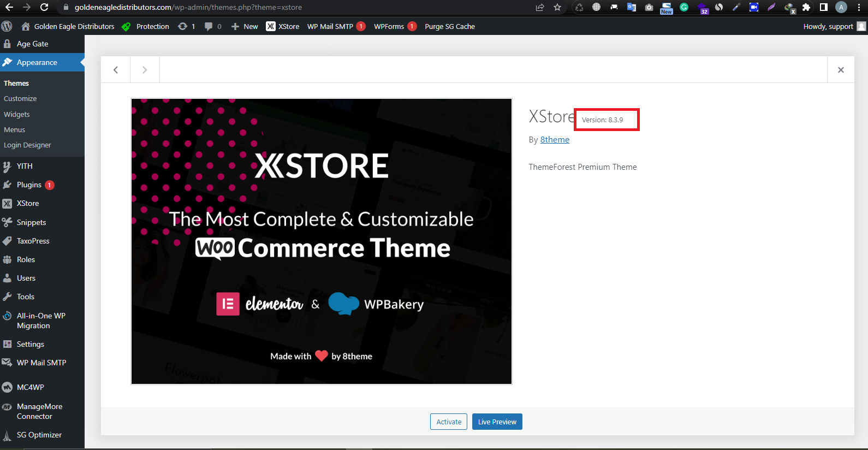Screen dimensions: 868x450
Task: Open the Themes submenu item
Action: tap(16, 83)
